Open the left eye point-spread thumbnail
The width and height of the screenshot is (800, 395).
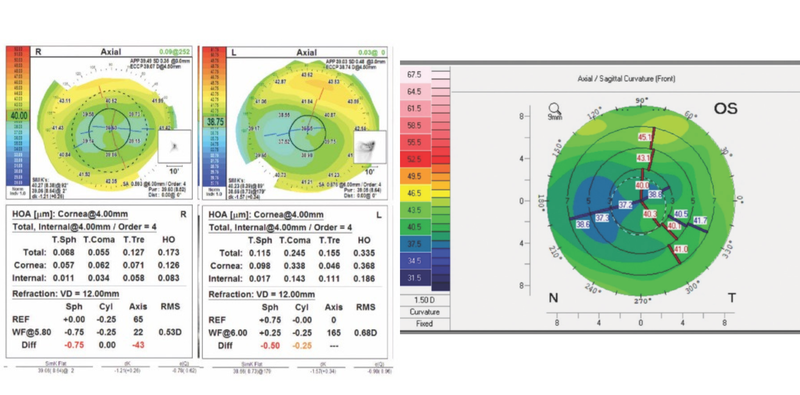click(x=369, y=147)
